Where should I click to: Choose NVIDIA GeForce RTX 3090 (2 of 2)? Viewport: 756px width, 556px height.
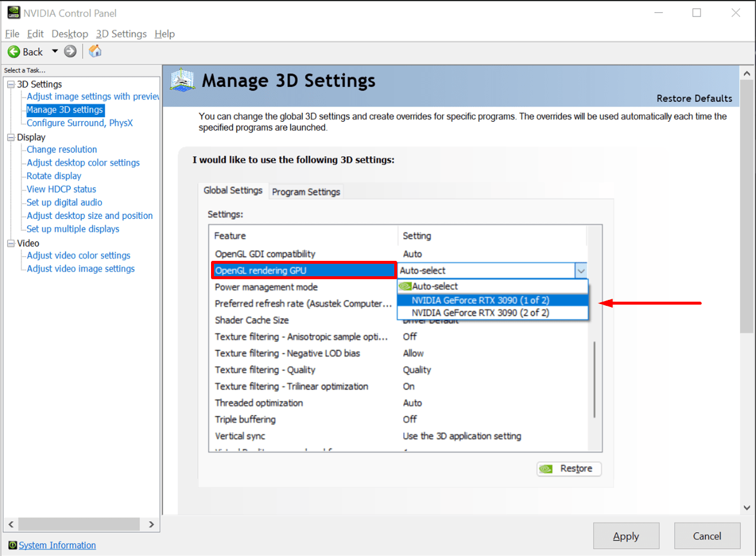click(493, 313)
